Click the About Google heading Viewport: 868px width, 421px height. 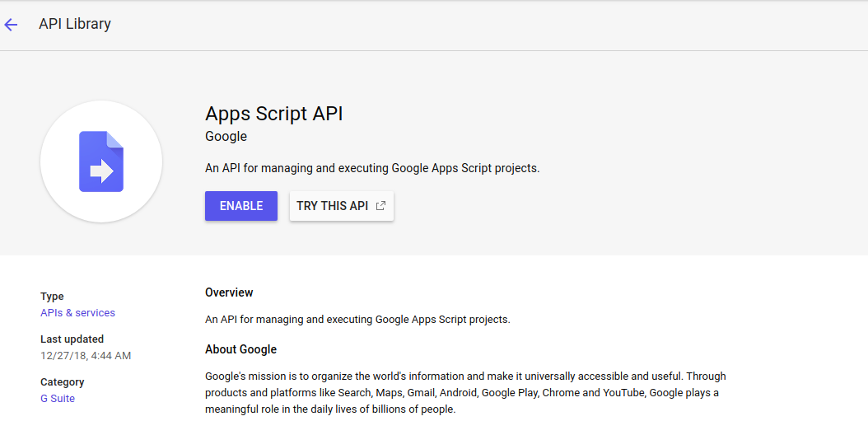point(240,349)
